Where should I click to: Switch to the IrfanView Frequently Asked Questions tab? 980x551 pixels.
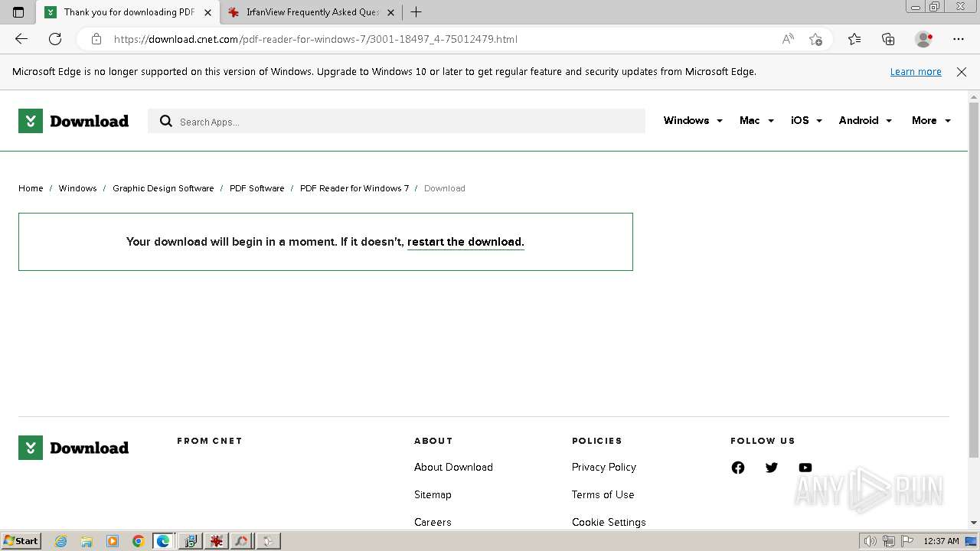[x=312, y=12]
